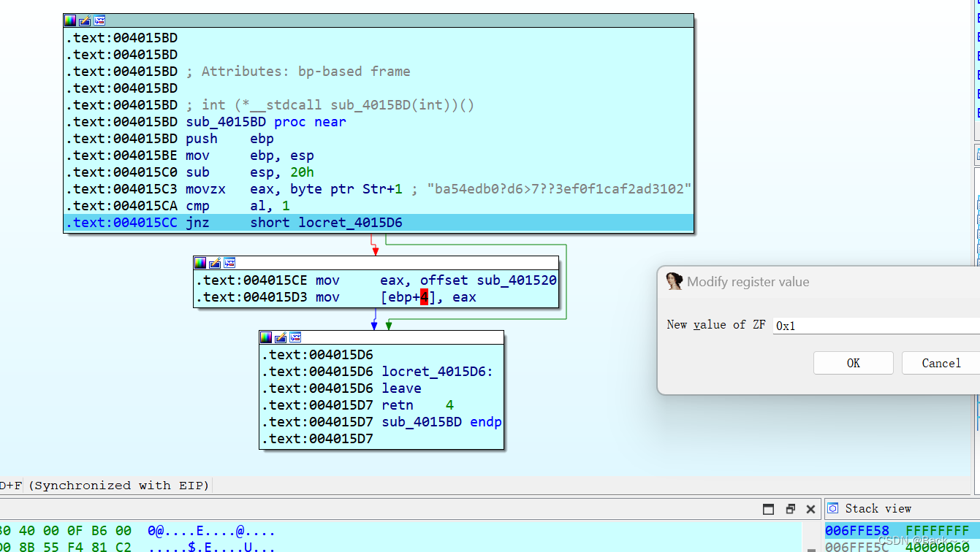Click edit-node icon on the 004015CE block

pos(215,263)
